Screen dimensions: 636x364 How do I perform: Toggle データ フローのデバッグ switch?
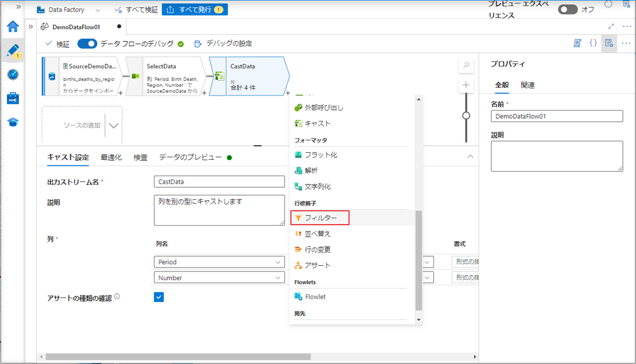click(x=87, y=44)
